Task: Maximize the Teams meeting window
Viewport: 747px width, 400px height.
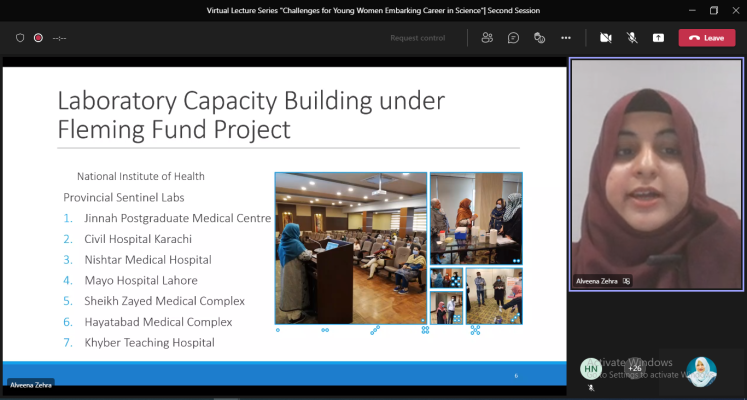Action: click(714, 10)
